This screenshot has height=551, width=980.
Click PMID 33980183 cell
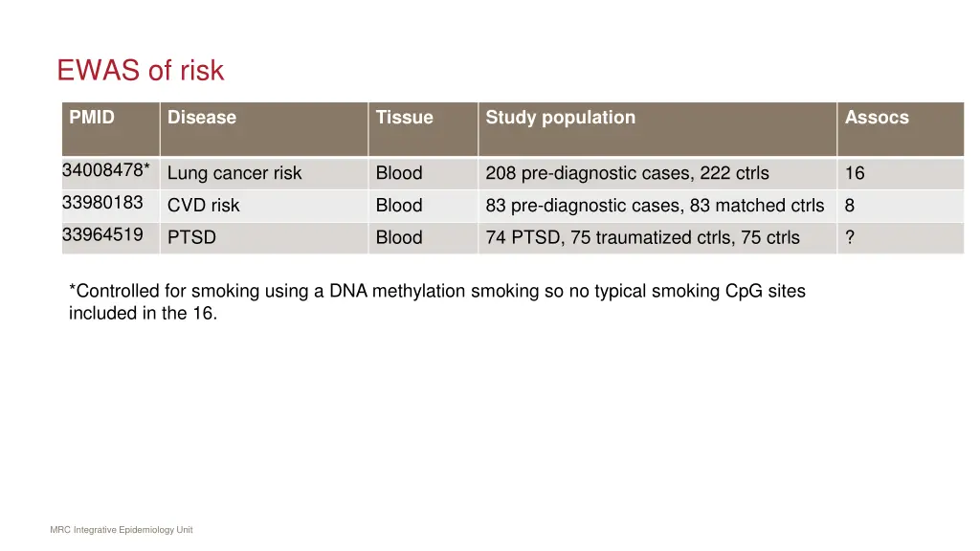tap(111, 206)
